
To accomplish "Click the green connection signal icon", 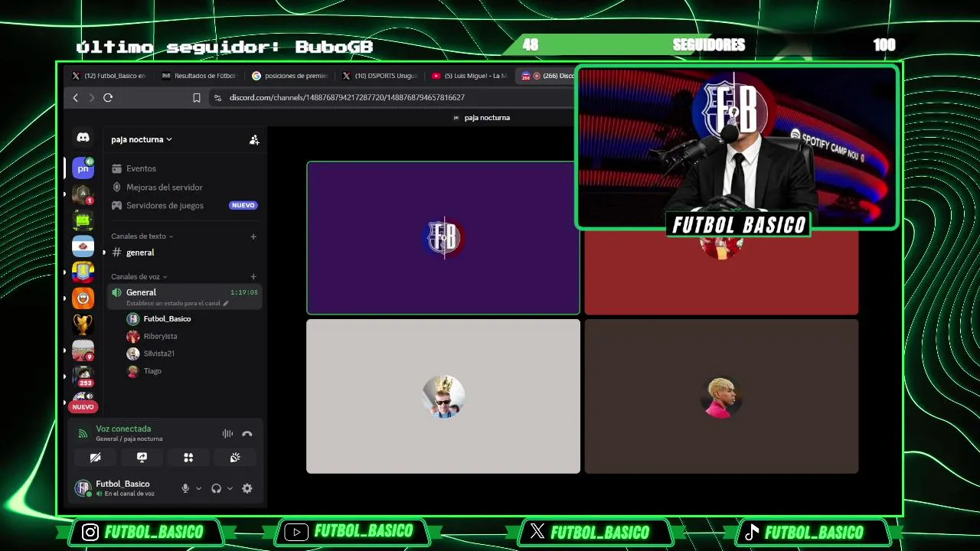I will 83,434.
